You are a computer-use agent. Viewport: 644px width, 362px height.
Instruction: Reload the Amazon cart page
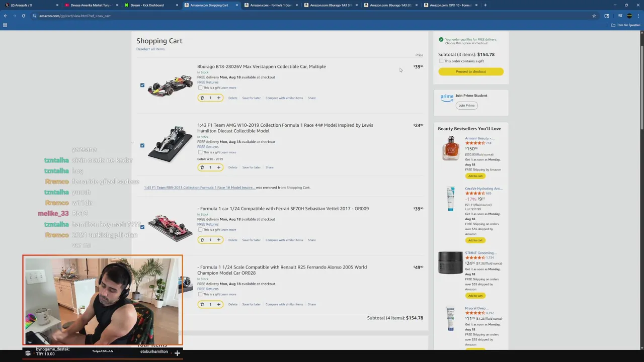24,16
